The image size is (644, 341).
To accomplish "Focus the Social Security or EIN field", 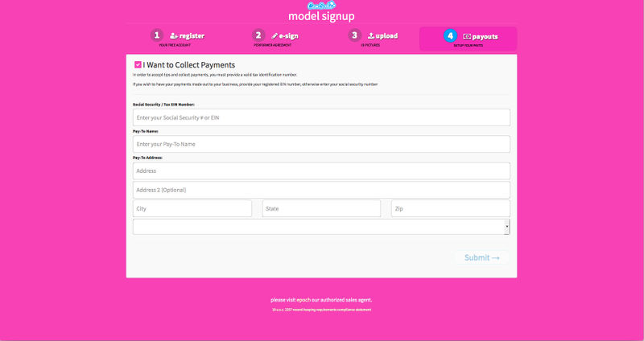I will click(x=321, y=117).
